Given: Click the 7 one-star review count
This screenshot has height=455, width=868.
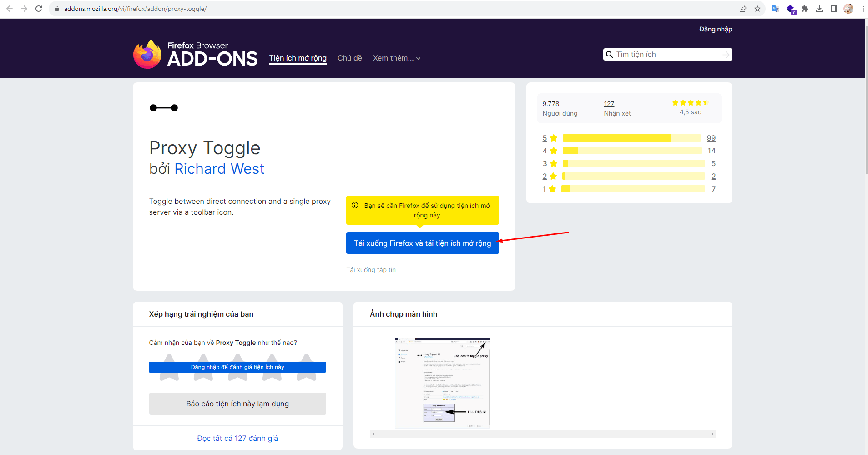Looking at the screenshot, I should click(x=714, y=189).
